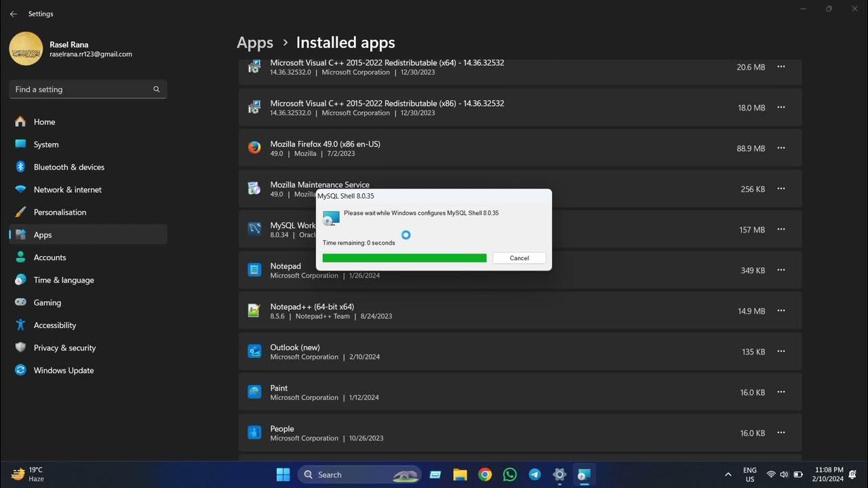Open more options for Outlook (new)
The image size is (868, 488).
781,352
